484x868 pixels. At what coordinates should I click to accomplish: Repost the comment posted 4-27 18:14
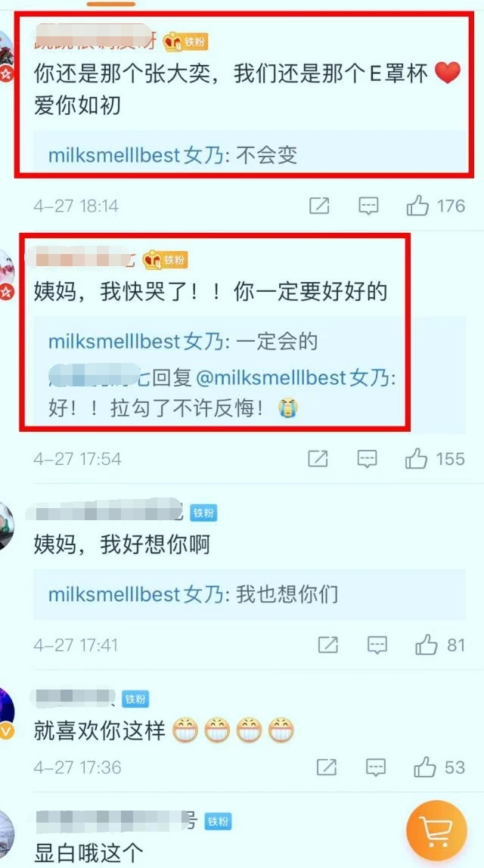click(319, 206)
